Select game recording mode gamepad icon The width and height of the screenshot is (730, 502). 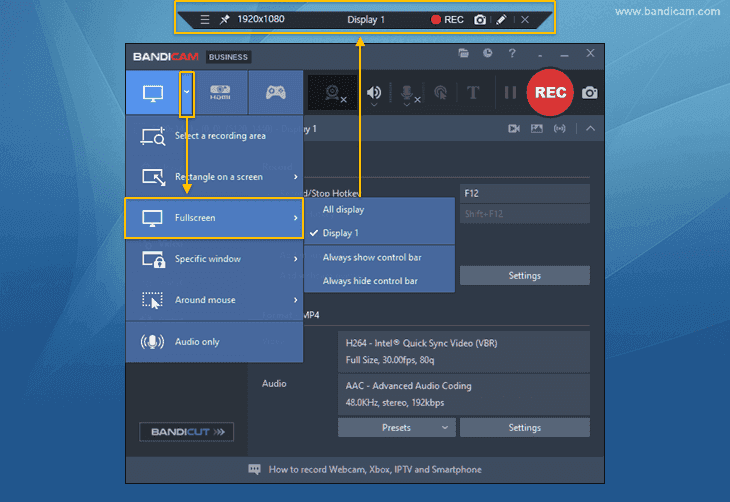click(276, 92)
